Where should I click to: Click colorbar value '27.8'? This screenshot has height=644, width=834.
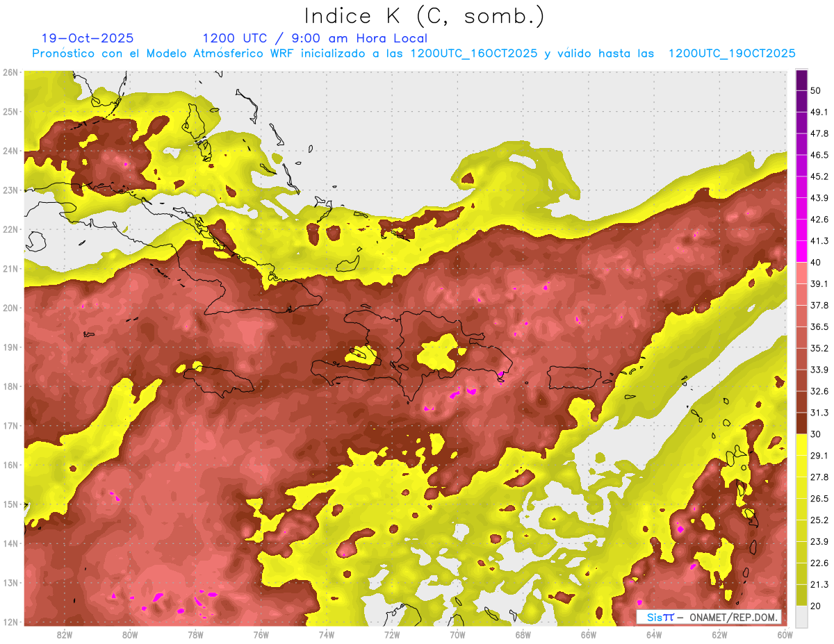(819, 477)
